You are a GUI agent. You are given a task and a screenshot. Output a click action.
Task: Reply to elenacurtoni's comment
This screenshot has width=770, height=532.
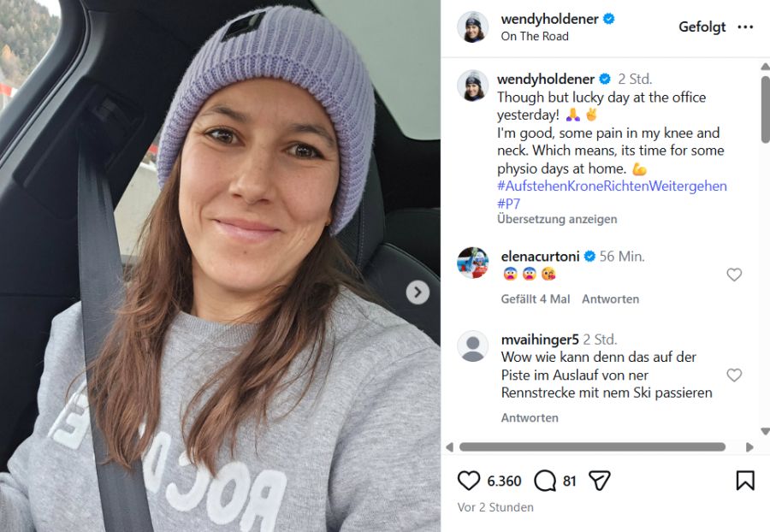[610, 299]
